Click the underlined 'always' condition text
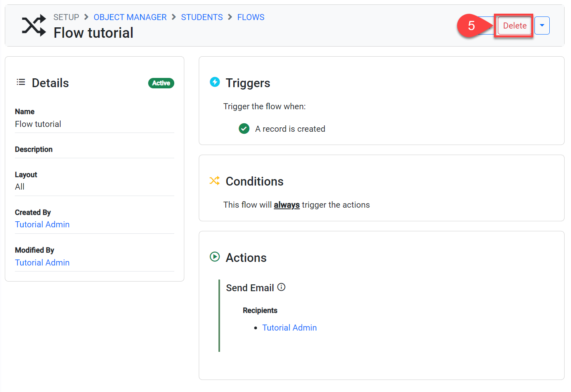The width and height of the screenshot is (571, 392). click(287, 205)
